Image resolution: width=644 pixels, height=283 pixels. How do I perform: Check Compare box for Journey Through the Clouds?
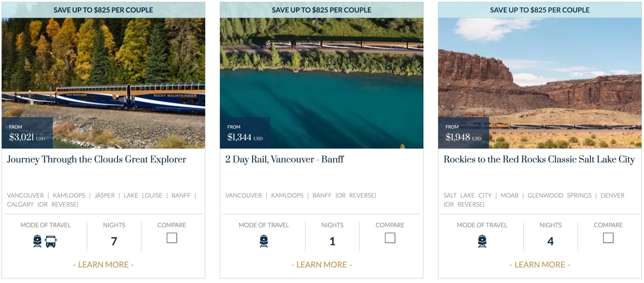pyautogui.click(x=172, y=238)
